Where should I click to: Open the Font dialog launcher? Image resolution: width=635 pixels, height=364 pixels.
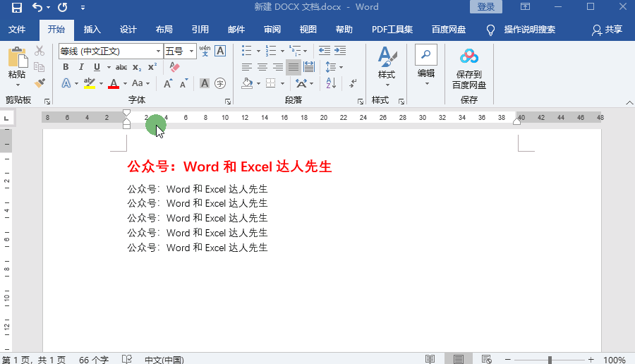(228, 102)
